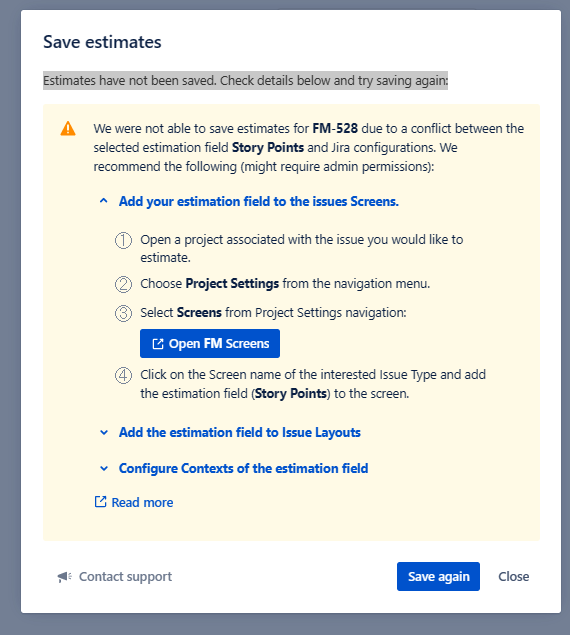Click Save again to retry saving estimates

(438, 576)
